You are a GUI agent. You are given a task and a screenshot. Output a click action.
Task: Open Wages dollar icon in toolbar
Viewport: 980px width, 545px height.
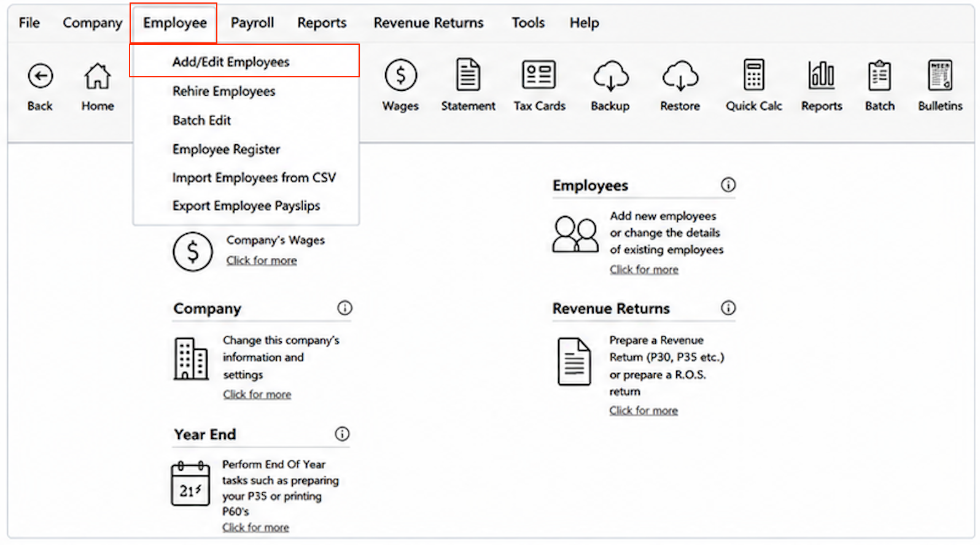(401, 75)
